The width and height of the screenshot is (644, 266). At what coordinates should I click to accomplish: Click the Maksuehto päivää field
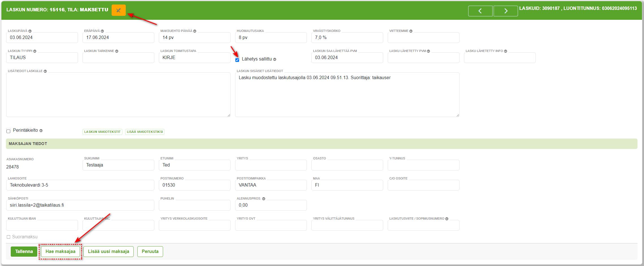pos(195,38)
